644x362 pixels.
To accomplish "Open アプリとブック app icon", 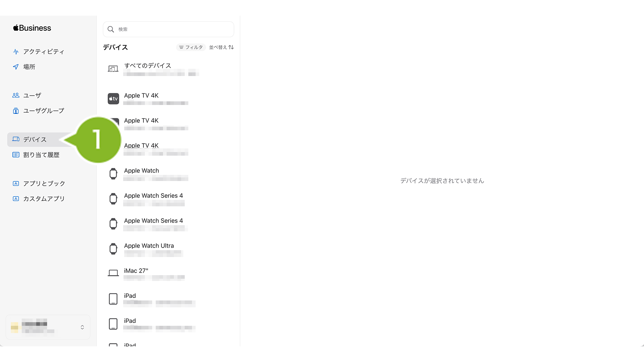I will [x=16, y=184].
